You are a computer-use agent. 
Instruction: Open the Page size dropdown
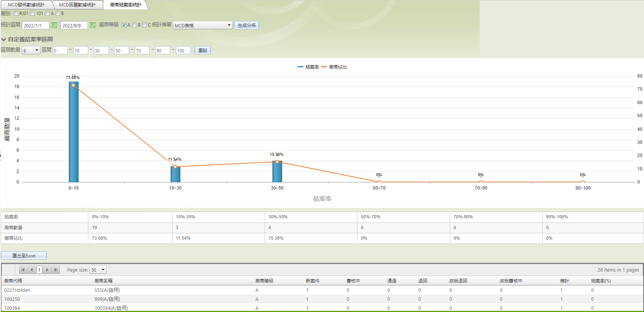coord(98,270)
